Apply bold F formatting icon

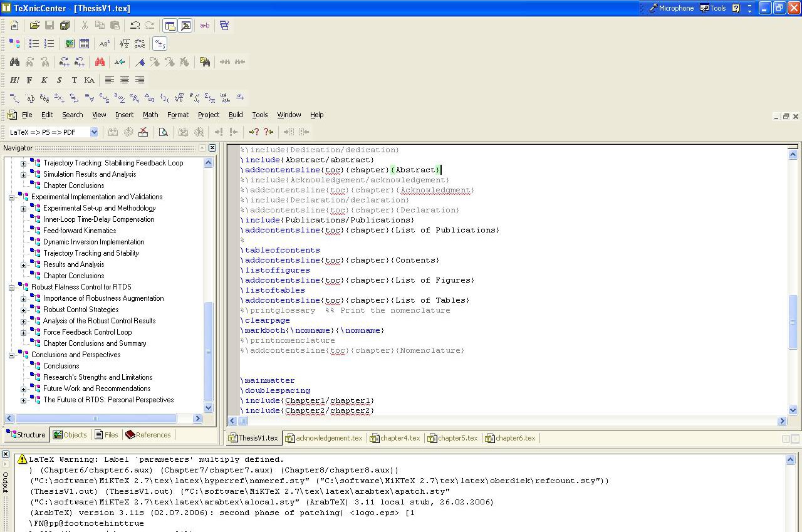click(29, 80)
